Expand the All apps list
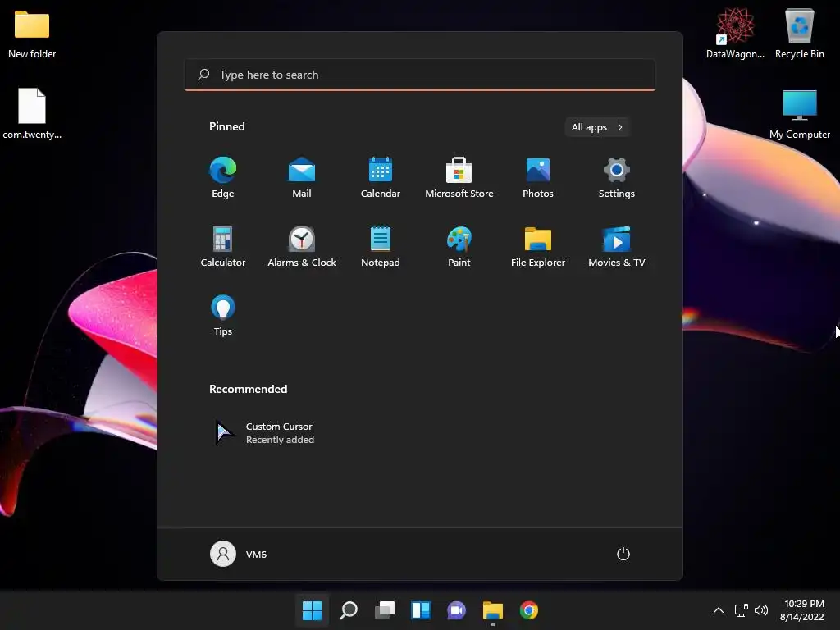Screen dimensions: 840x630 tap(597, 127)
